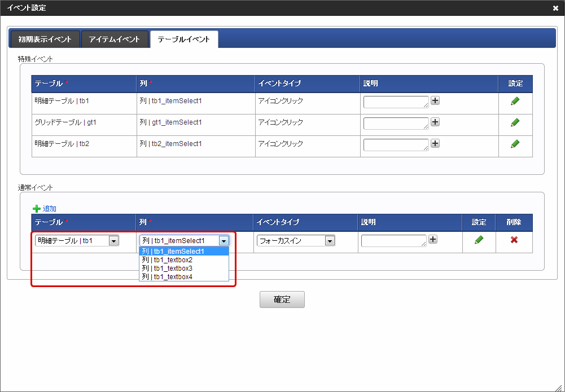565x392 pixels.
Task: Click plus icon in normal event description
Action: (433, 239)
